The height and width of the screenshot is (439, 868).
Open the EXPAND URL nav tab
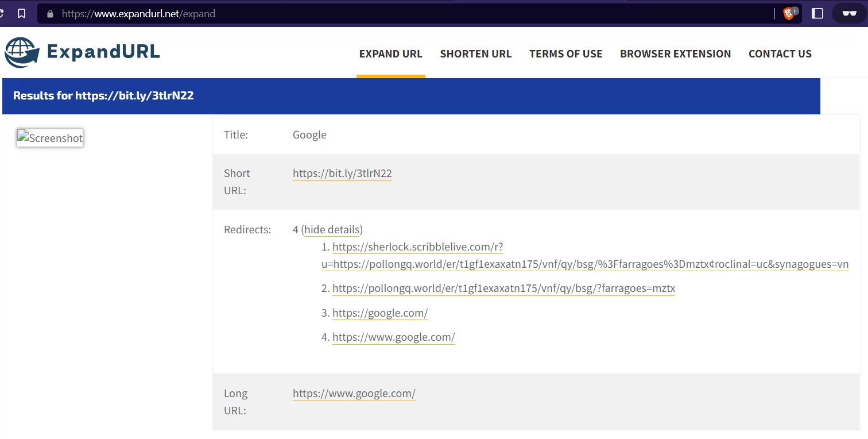tap(390, 54)
